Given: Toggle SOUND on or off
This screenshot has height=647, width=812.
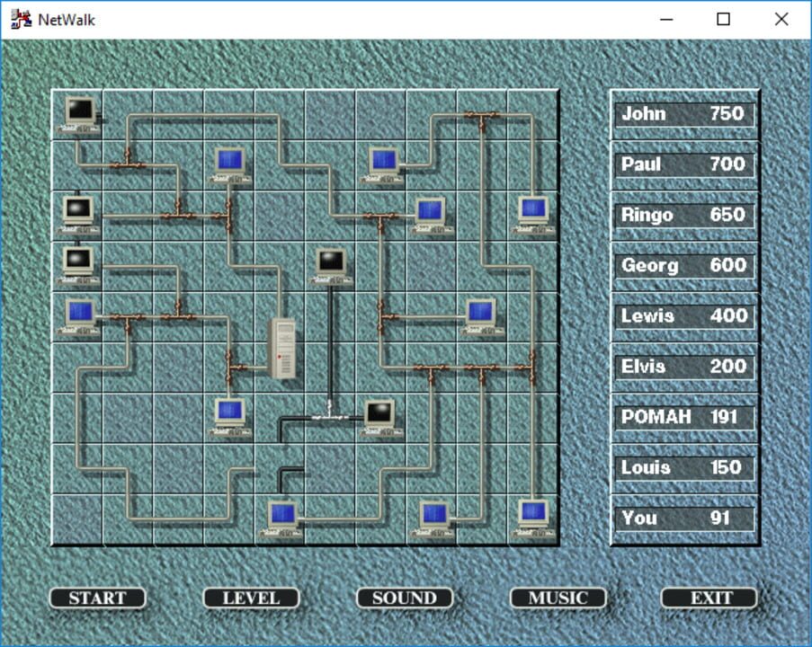Looking at the screenshot, I should (404, 598).
